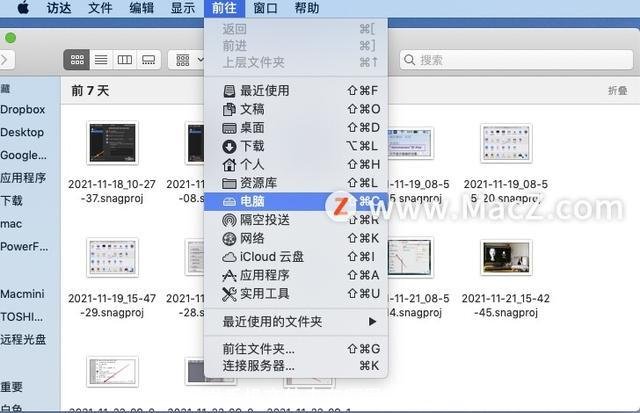This screenshot has width=640, height=413.
Task: Click the Finder search field
Action: [x=516, y=60]
